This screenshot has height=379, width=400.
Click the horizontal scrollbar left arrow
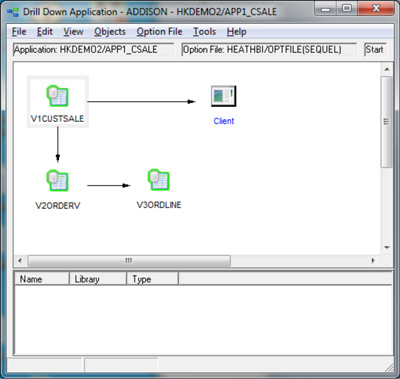[20, 261]
